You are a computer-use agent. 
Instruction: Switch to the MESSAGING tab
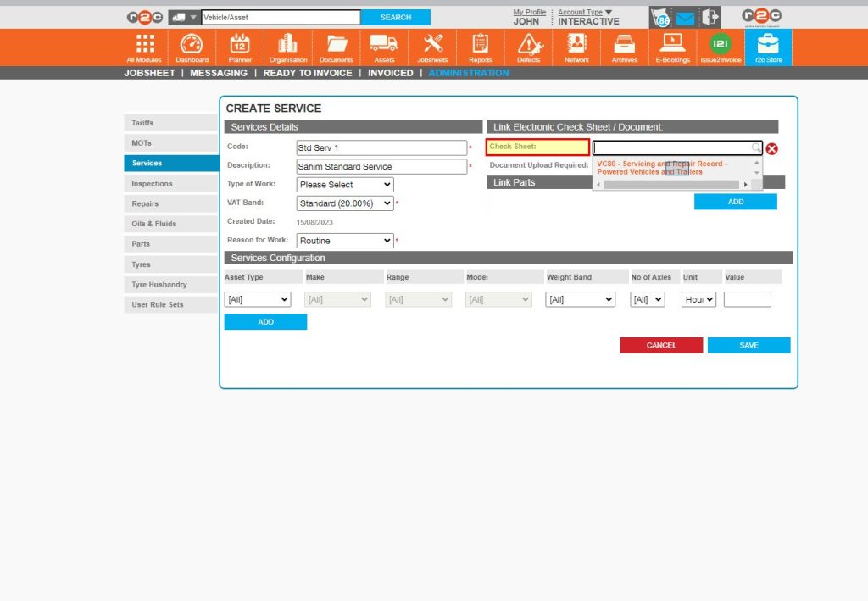[x=219, y=73]
